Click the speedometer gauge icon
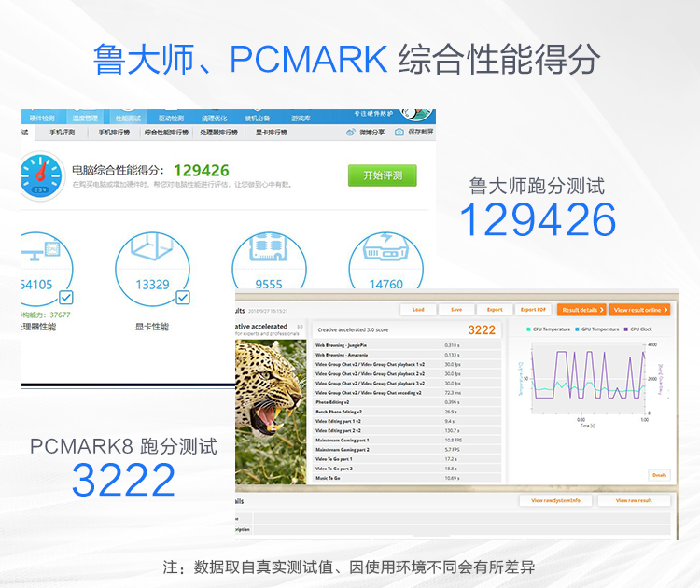Viewport: 700px width, 588px height. [x=41, y=175]
